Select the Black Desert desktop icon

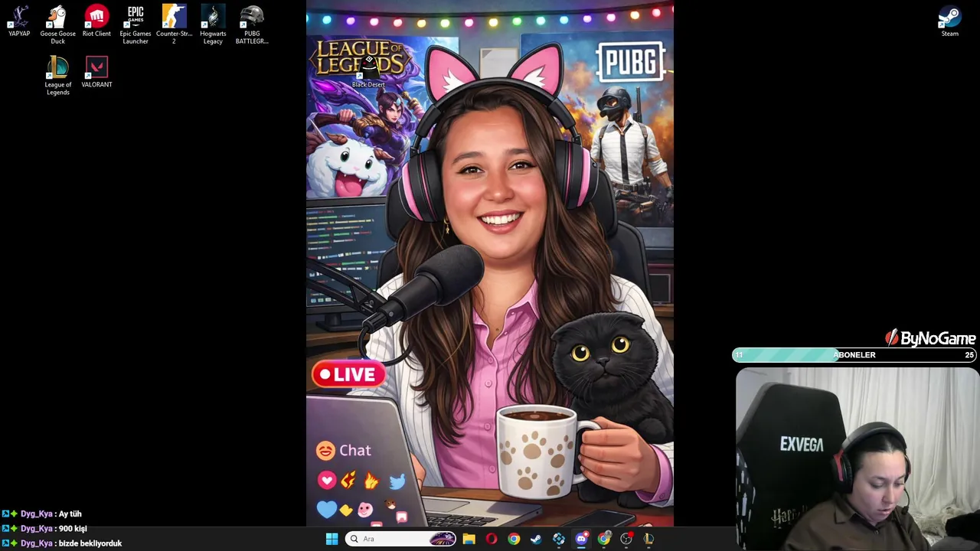[x=368, y=73]
